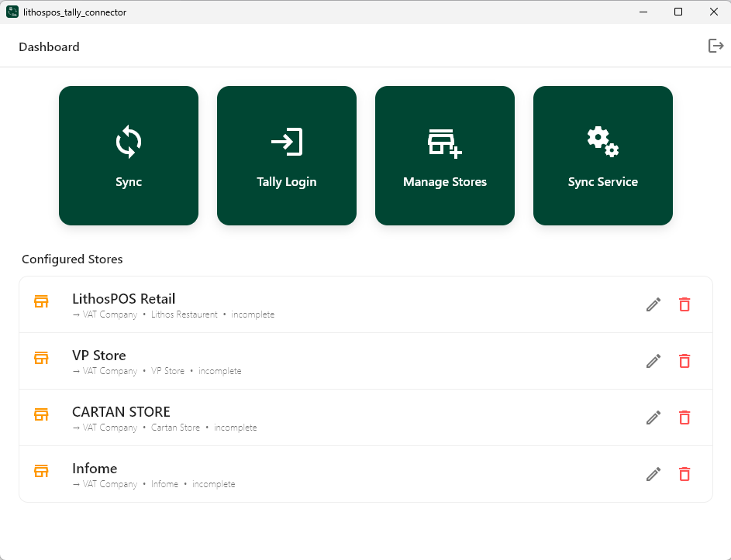Viewport: 731px width, 560px height.
Task: Open the Manage Stores tile
Action: coord(445,156)
